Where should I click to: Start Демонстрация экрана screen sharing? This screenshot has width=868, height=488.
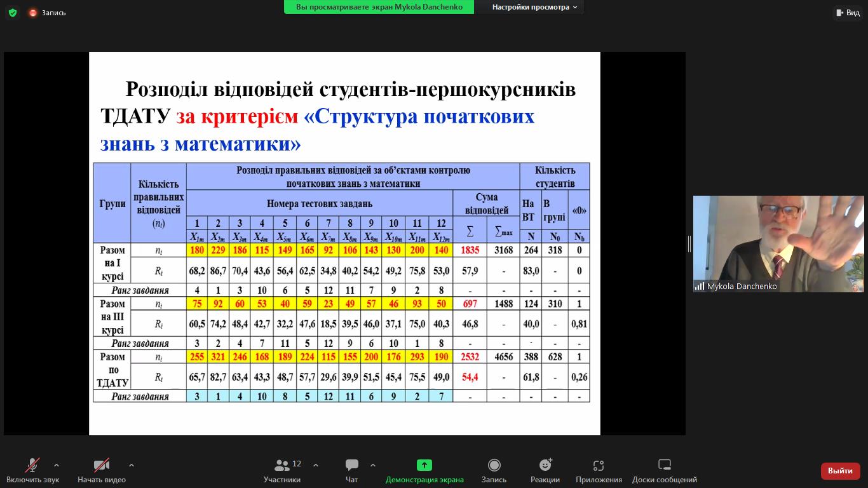coord(424,470)
